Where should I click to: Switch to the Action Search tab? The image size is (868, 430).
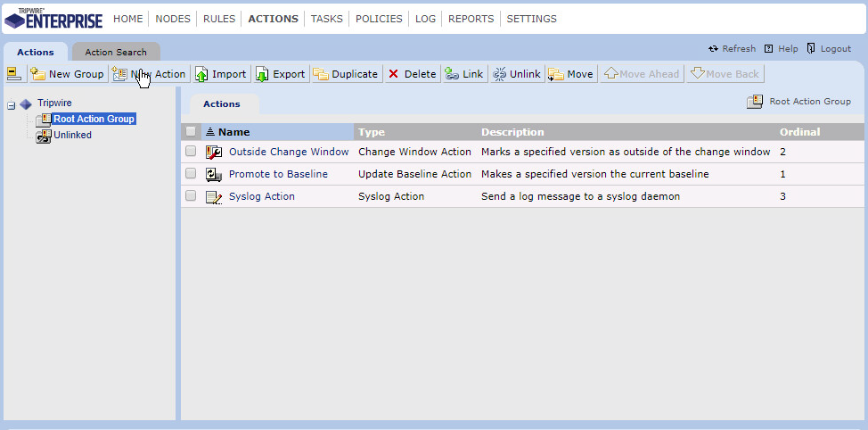pos(116,53)
